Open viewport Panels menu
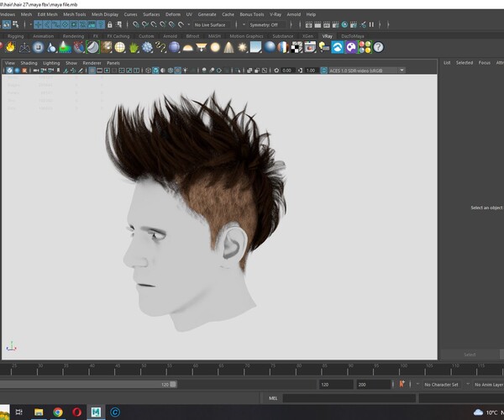 point(113,63)
